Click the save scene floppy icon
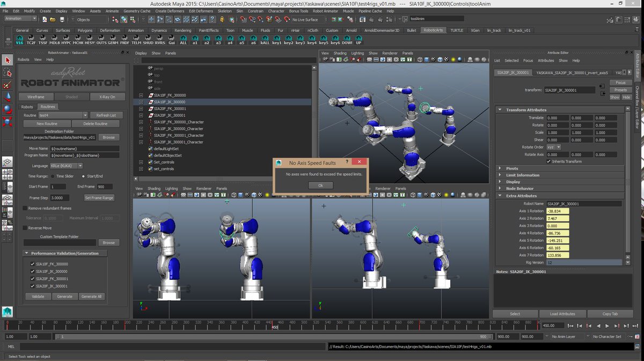 (x=62, y=20)
